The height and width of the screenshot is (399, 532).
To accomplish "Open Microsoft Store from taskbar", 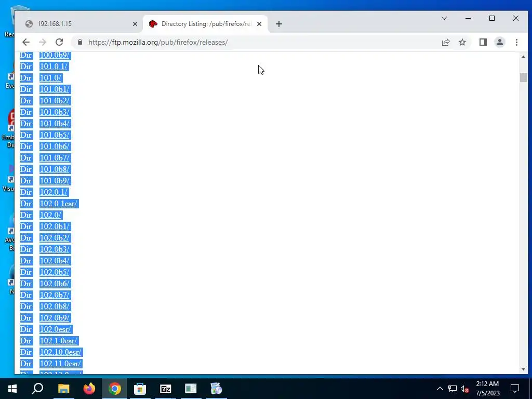I will (140, 389).
